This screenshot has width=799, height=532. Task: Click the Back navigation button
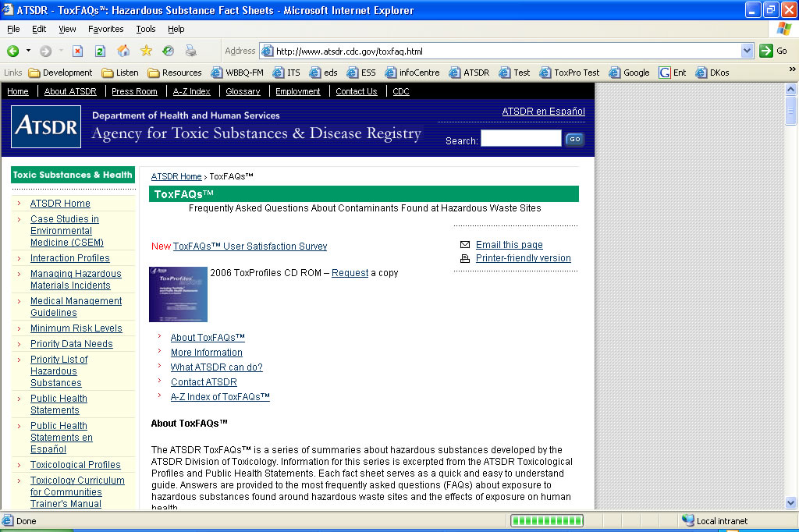click(12, 51)
